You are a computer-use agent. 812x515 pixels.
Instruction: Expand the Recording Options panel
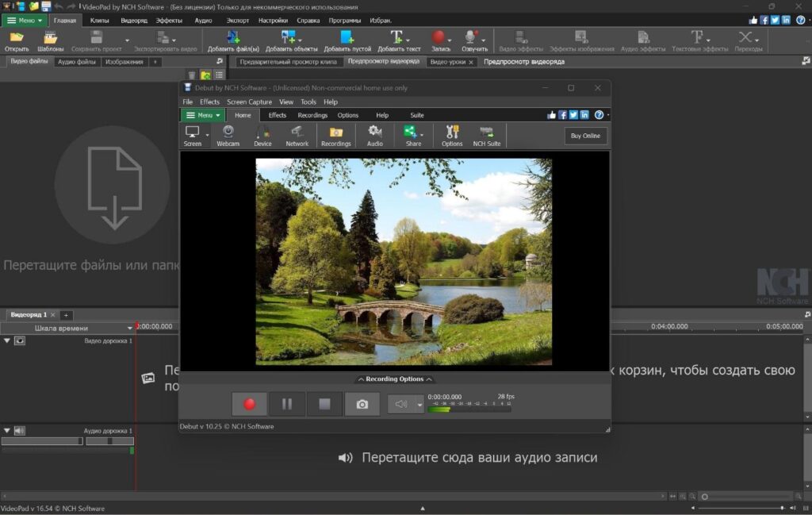click(394, 379)
